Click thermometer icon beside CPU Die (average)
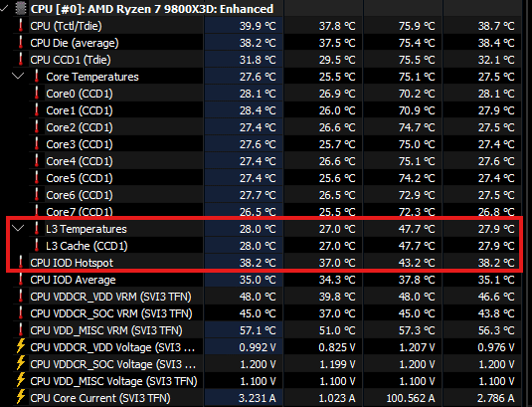This screenshot has width=532, height=407. click(21, 43)
